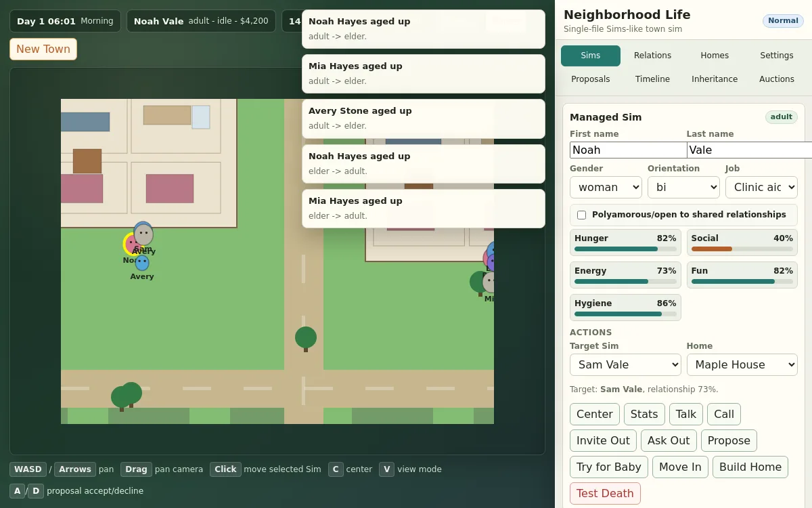
Task: Click the V view mode key hint
Action: (386, 469)
